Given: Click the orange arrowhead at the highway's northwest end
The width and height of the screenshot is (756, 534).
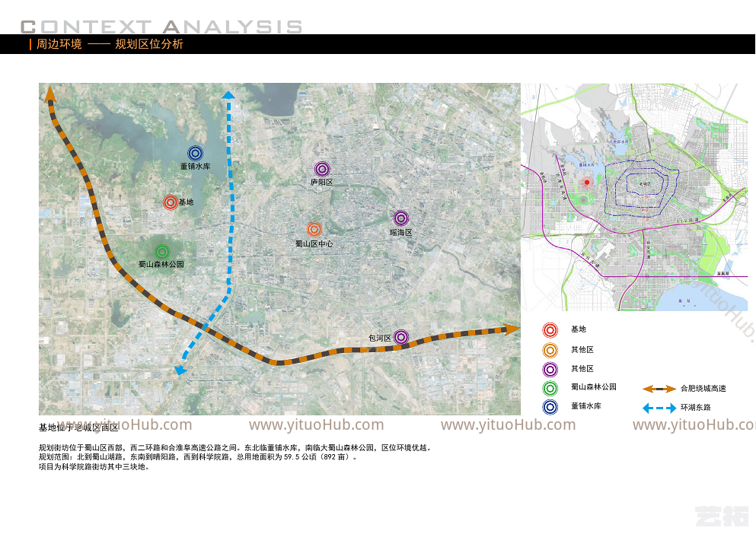Looking at the screenshot, I should [49, 93].
